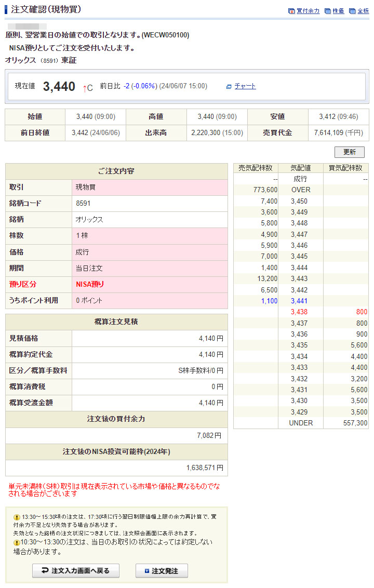Select the 3,438 best bid price
Image resolution: width=374 pixels, height=588 pixels.
coord(299,312)
